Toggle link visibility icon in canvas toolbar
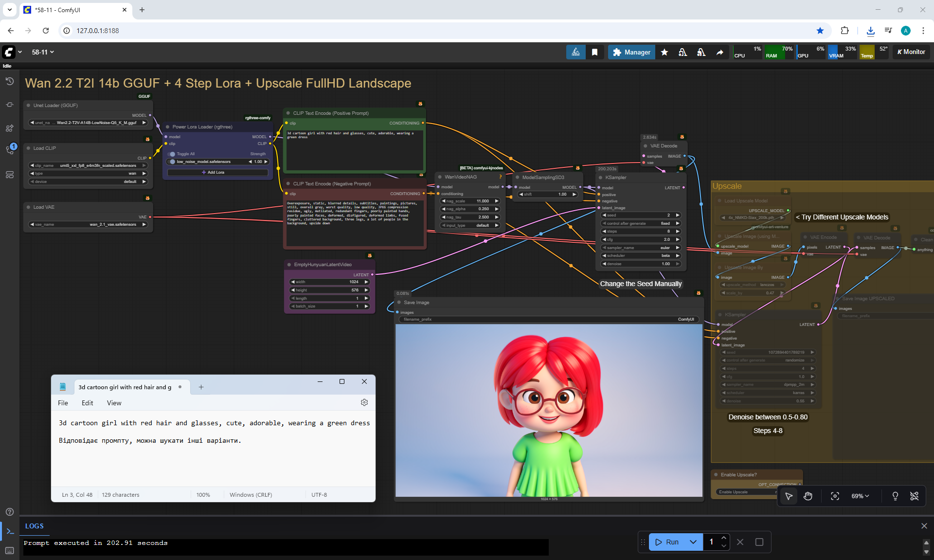This screenshot has width=934, height=560. click(x=914, y=496)
